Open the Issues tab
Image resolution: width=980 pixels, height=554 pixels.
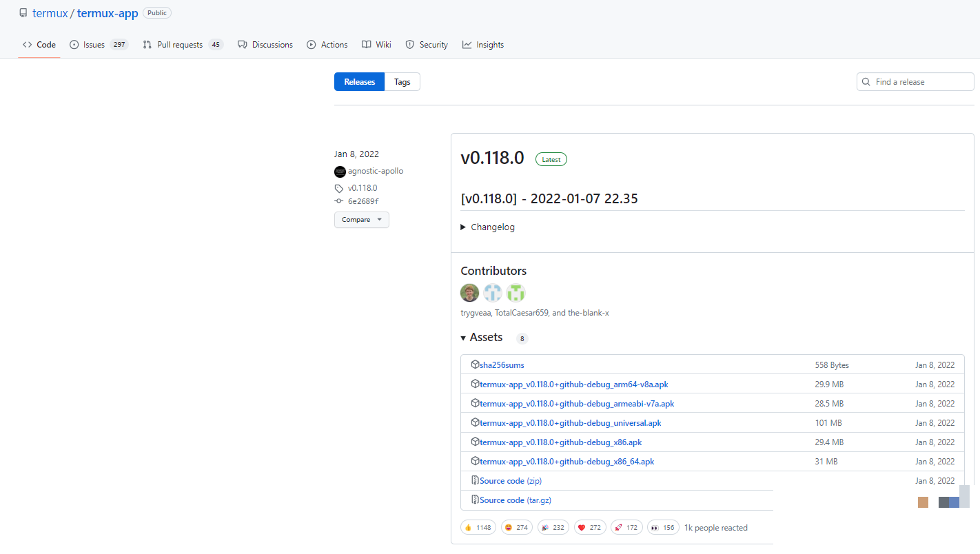[x=99, y=45]
